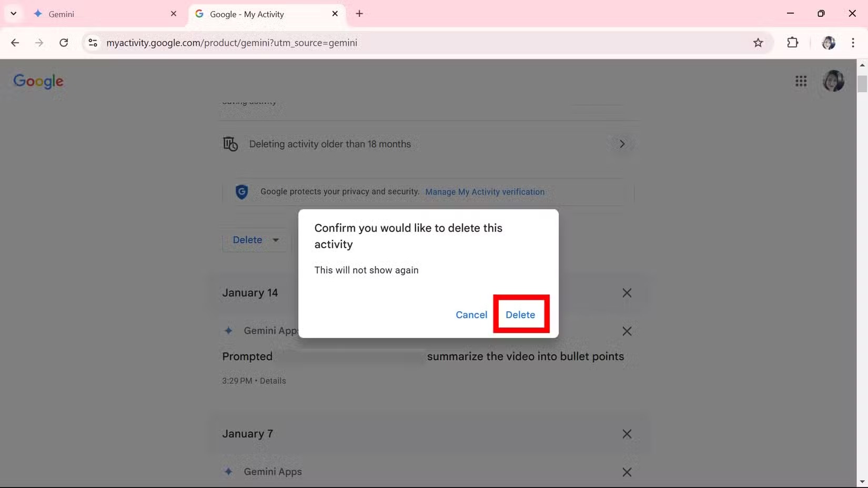The height and width of the screenshot is (488, 868).
Task: Delete all January 14 activity with X
Action: [x=627, y=293]
